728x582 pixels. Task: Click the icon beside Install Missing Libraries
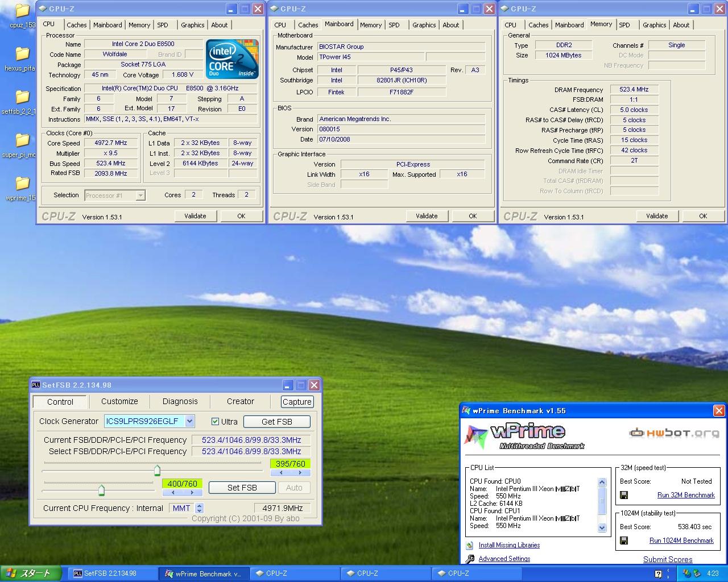(469, 545)
